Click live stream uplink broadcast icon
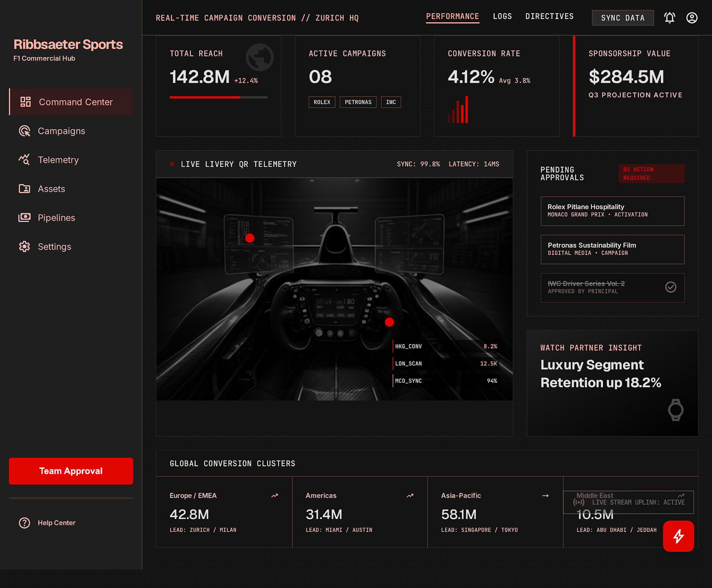Viewport: 712px width, 588px height. 579,502
